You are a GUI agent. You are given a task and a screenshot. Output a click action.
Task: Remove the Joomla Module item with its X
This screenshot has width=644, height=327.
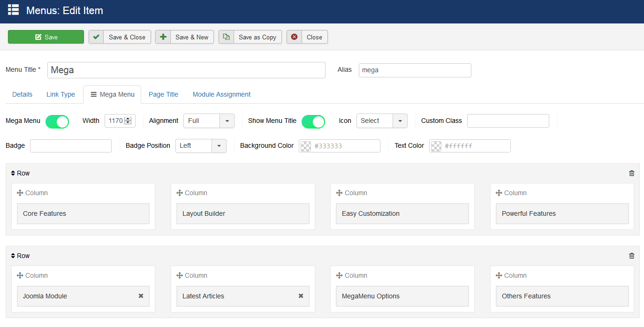coord(141,296)
